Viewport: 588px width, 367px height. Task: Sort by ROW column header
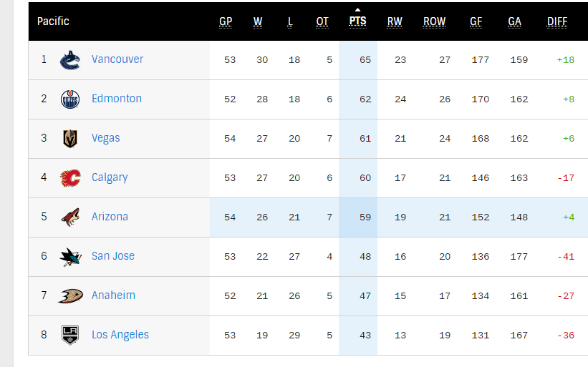[x=434, y=21]
